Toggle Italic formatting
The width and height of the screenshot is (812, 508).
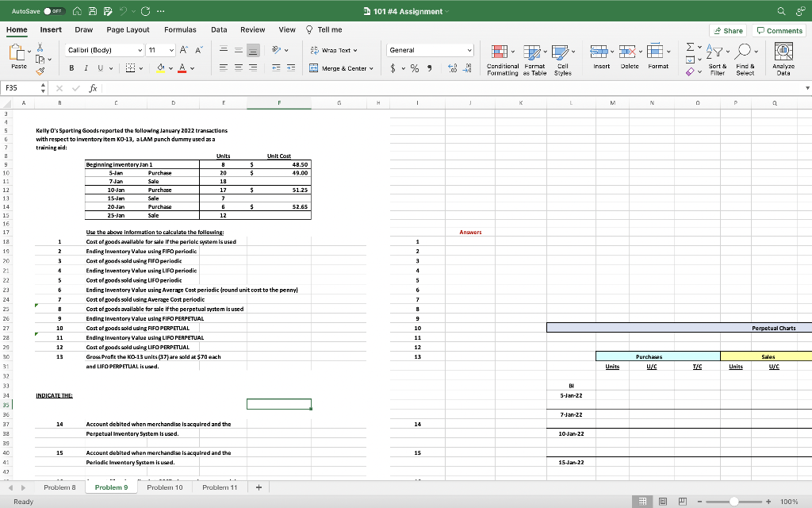click(x=86, y=68)
